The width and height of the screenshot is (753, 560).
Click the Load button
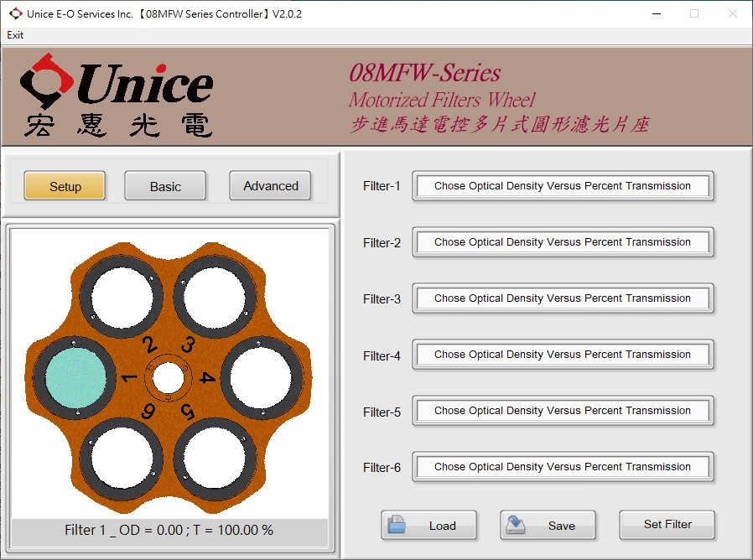coord(428,526)
